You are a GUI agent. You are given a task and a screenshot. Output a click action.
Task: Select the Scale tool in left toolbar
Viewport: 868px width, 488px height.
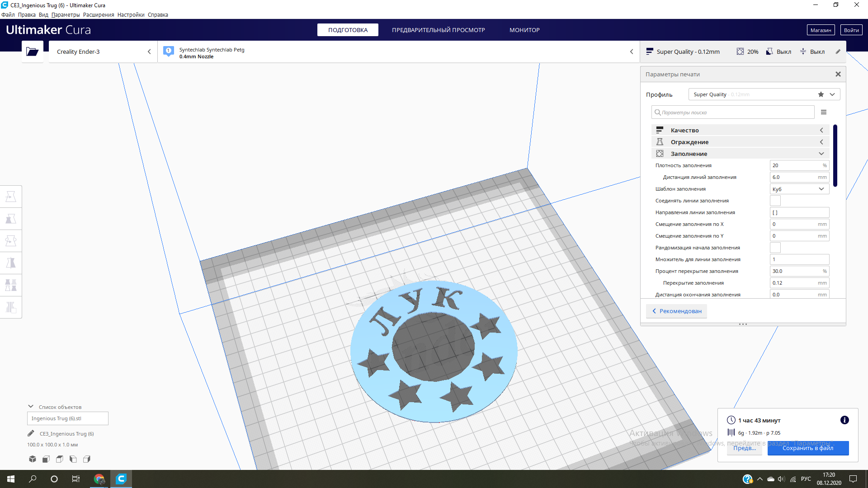click(x=11, y=219)
